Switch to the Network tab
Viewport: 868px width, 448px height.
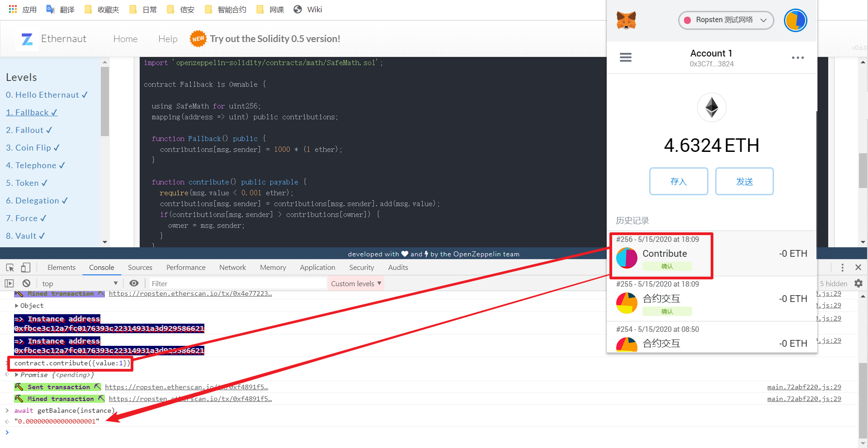(233, 268)
